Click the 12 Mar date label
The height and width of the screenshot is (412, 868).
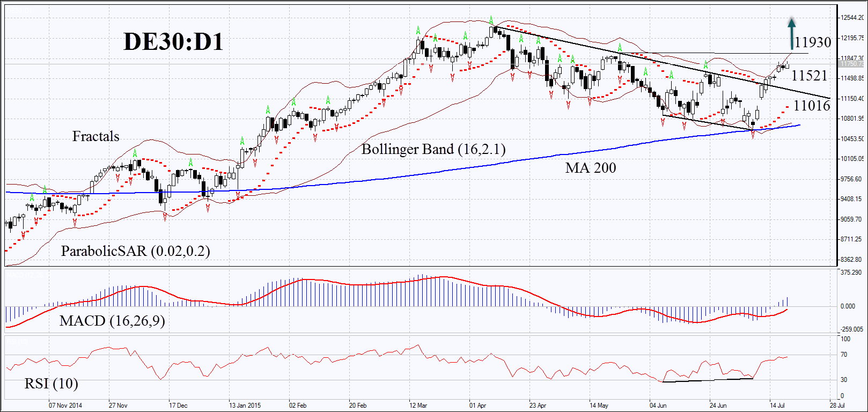418,406
